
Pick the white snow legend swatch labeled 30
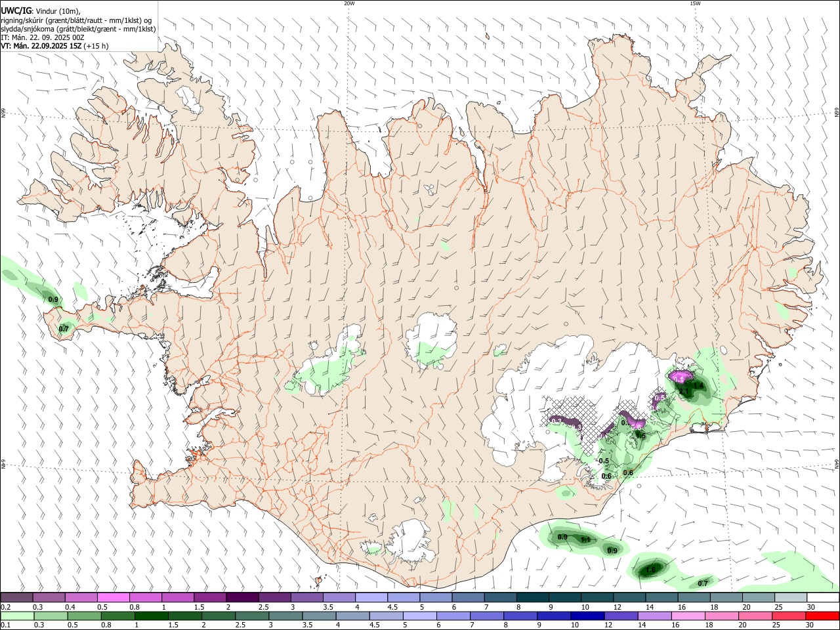[x=823, y=597]
